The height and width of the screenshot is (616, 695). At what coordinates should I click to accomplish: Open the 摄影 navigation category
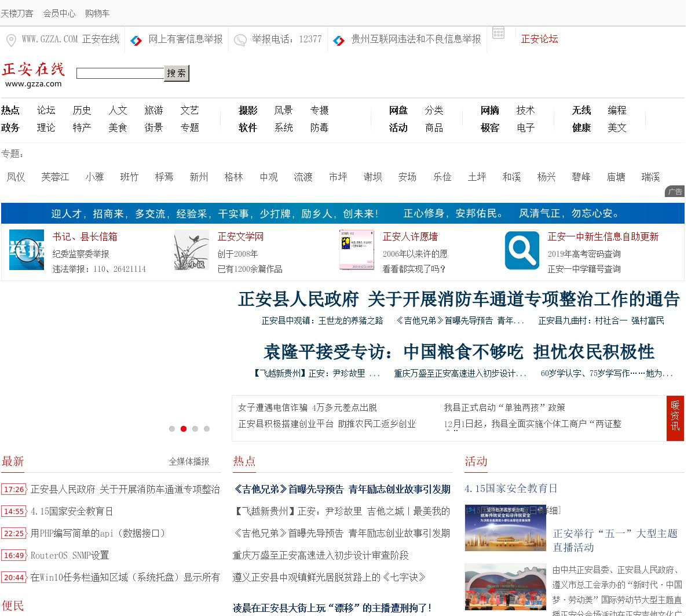tap(248, 110)
